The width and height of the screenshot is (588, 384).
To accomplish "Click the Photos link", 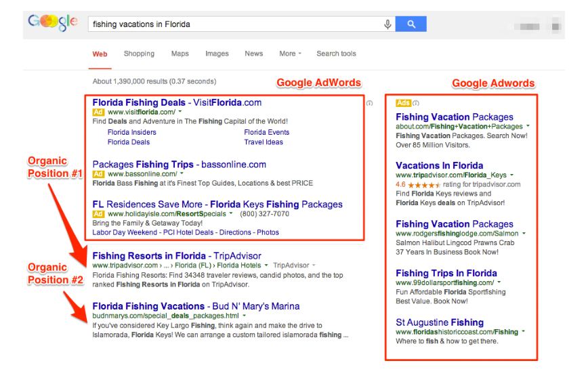I will pos(268,232).
